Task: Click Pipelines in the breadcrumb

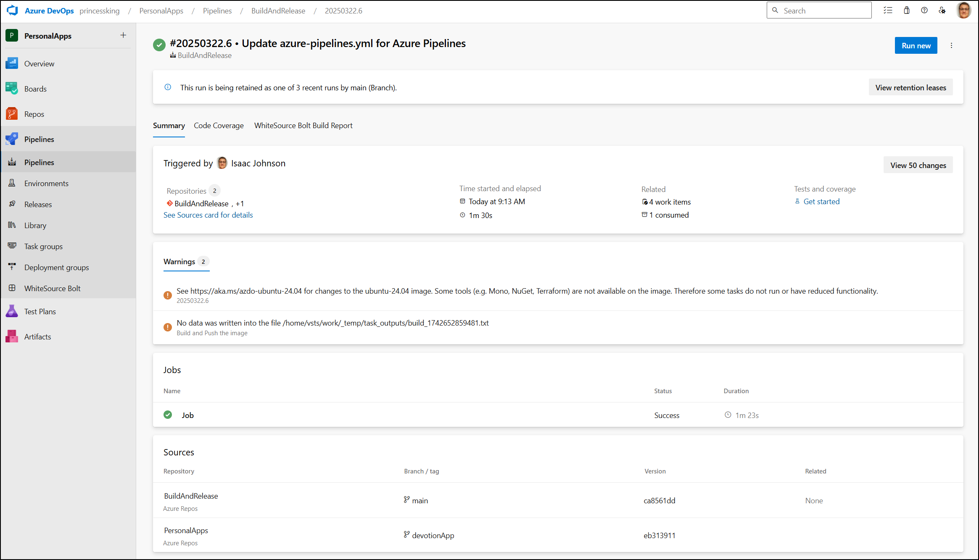Action: point(217,11)
